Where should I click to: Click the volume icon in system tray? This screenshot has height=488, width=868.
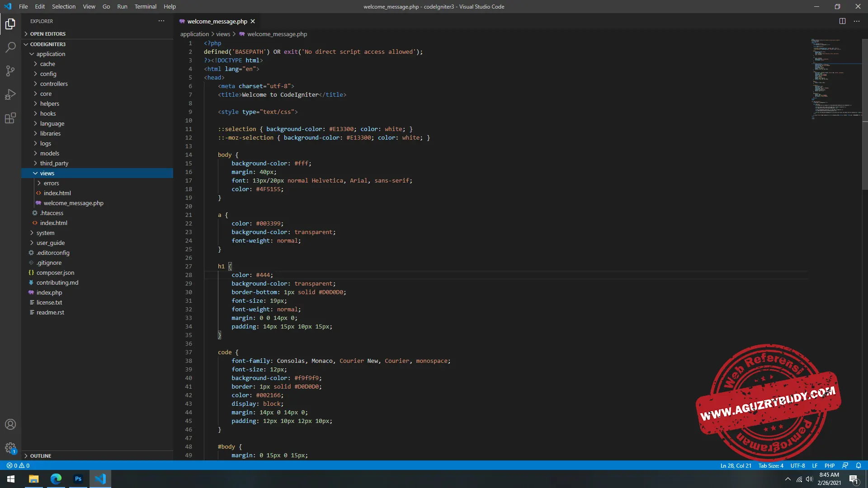coord(809,479)
